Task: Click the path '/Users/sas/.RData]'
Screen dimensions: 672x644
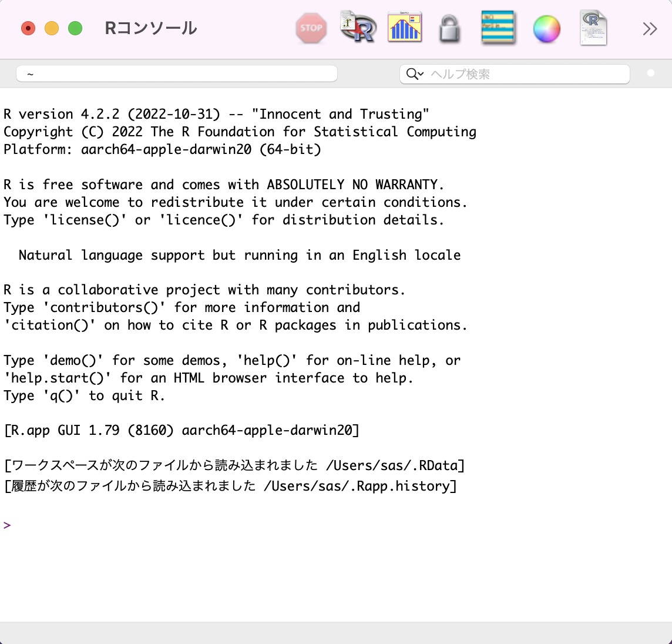Action: pyautogui.click(x=395, y=465)
